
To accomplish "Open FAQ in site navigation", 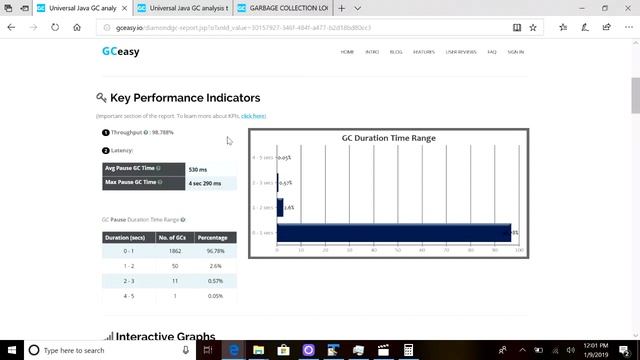I will [492, 52].
